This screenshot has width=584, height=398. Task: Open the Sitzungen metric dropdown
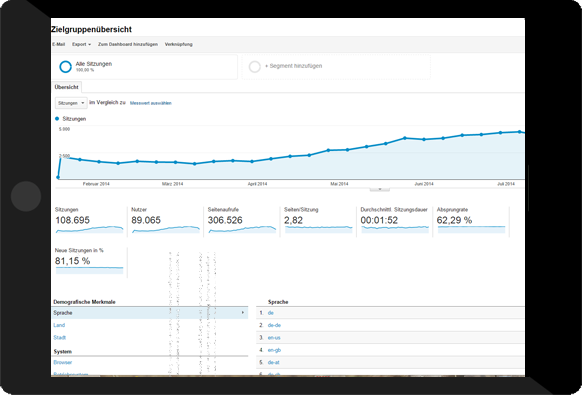coord(71,103)
